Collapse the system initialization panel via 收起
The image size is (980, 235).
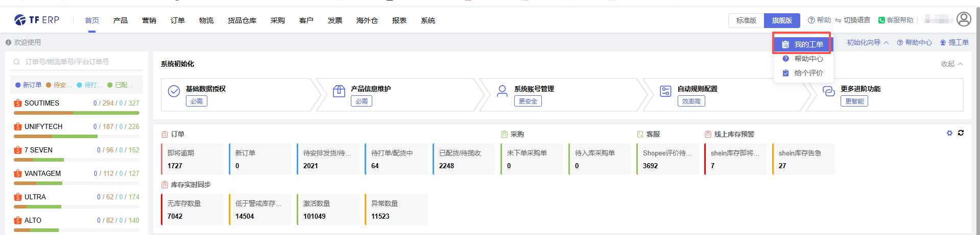tap(951, 64)
